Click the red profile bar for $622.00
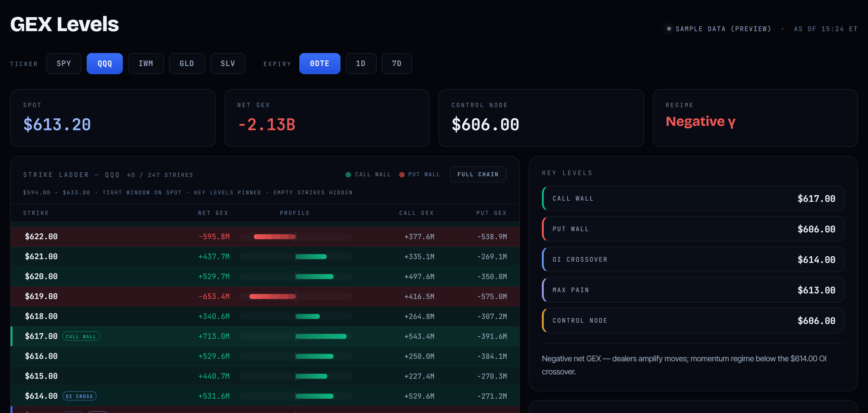Screen dimensions: 868x413 coord(275,237)
